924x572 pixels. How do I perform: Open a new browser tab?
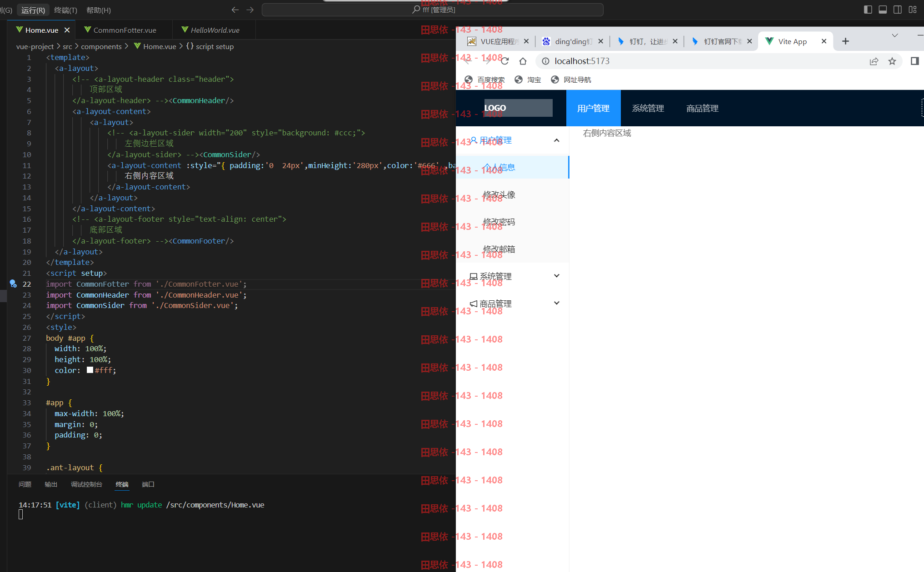[845, 41]
